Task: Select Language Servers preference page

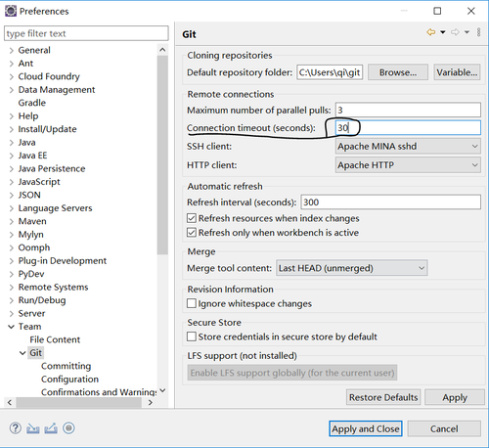Action: coord(55,208)
